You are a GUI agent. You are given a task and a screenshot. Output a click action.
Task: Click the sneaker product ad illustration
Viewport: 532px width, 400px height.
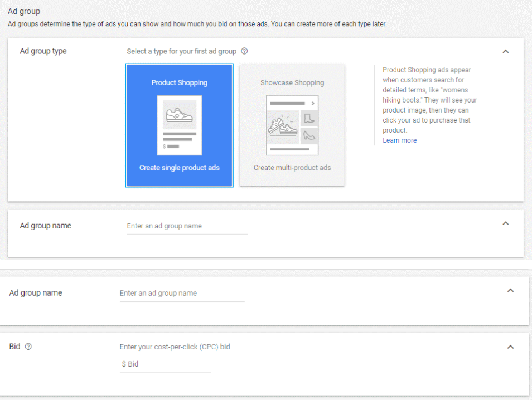pos(180,125)
